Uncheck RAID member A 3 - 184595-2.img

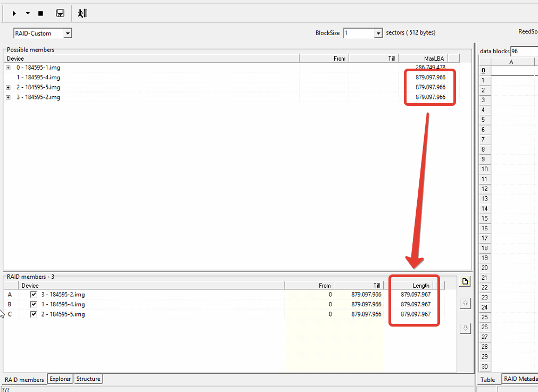click(x=34, y=294)
